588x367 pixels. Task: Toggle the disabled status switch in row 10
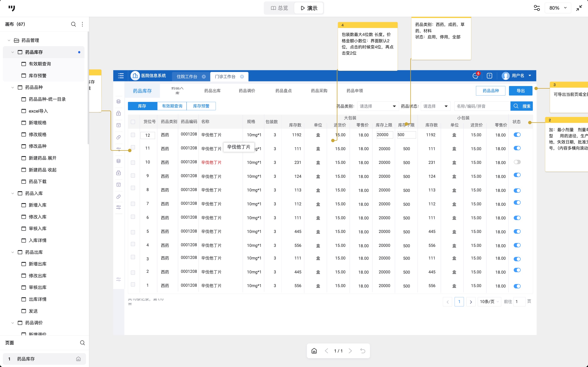(x=517, y=162)
